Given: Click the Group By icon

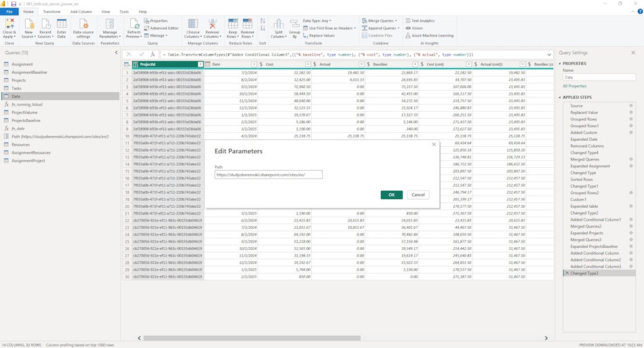Looking at the screenshot, I should point(294,24).
